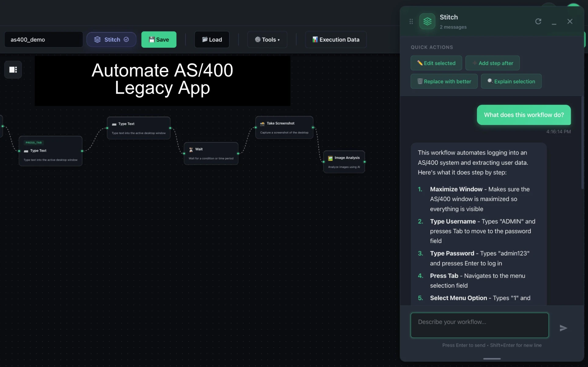Click the 4:16:14 PM timestamp
This screenshot has height=367, width=588.
click(558, 132)
